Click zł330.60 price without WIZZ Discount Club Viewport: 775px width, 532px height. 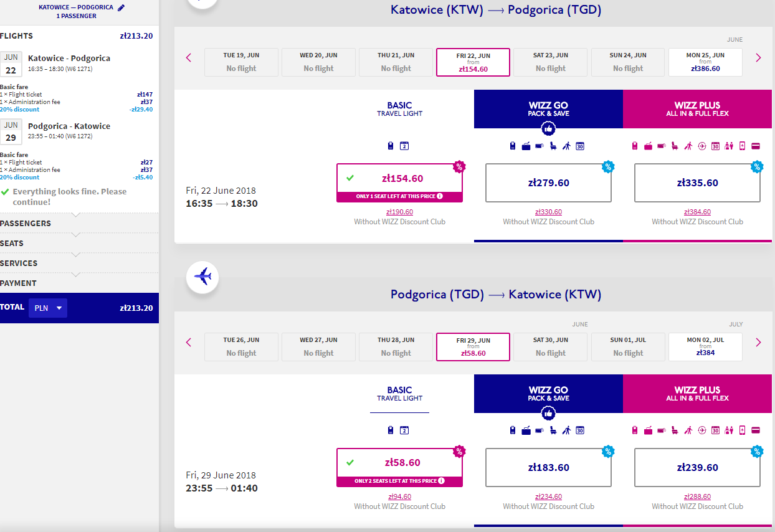[548, 212]
